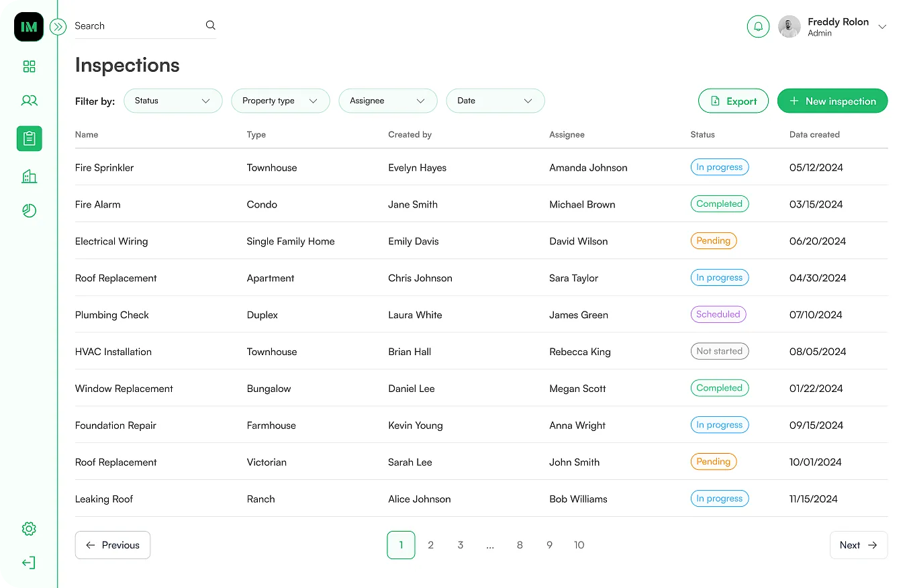Click the IM logo in the sidebar
The image size is (905, 588).
(x=28, y=27)
